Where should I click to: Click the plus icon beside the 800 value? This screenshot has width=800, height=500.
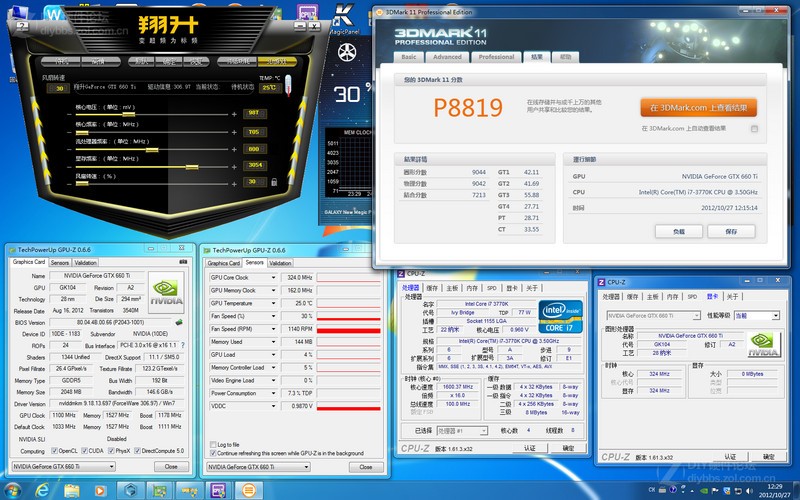(234, 149)
